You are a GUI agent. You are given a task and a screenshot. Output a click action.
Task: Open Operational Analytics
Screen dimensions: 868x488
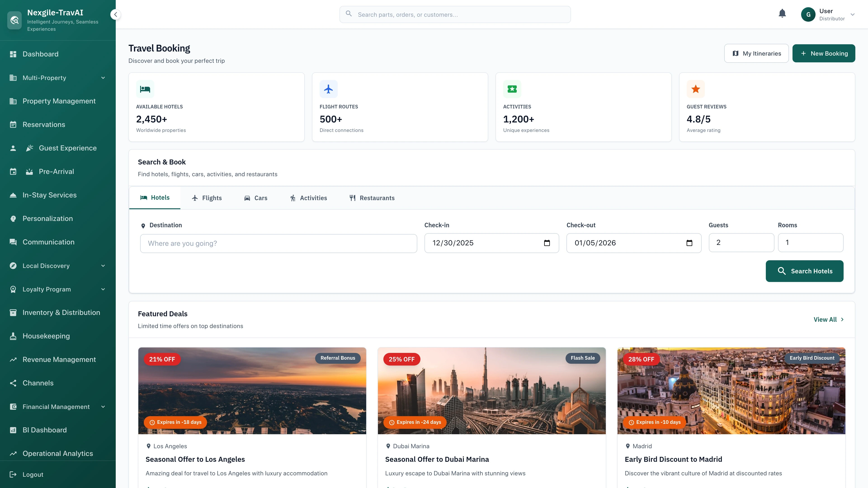[58, 453]
